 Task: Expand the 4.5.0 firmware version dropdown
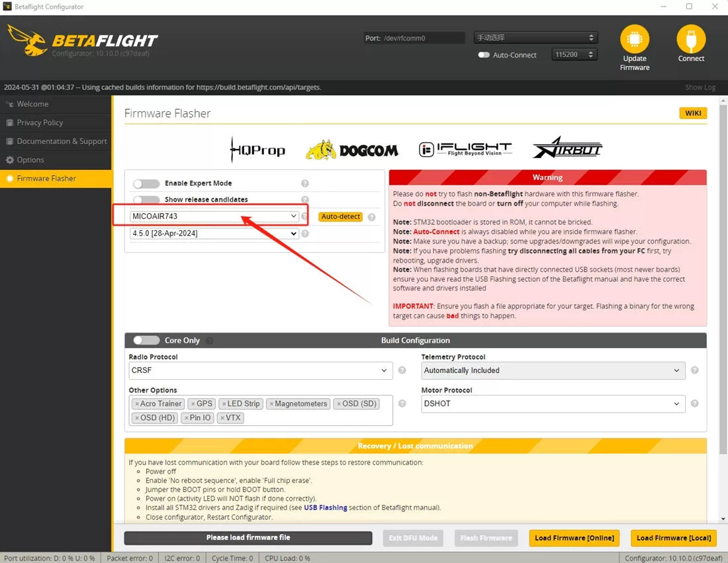pos(214,234)
